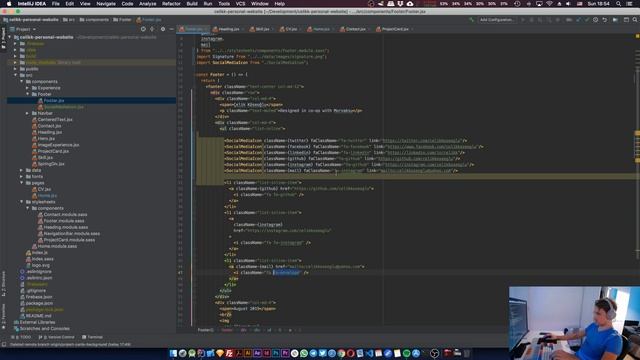
Task: Open Finder from the Dock
Action: 173,353
